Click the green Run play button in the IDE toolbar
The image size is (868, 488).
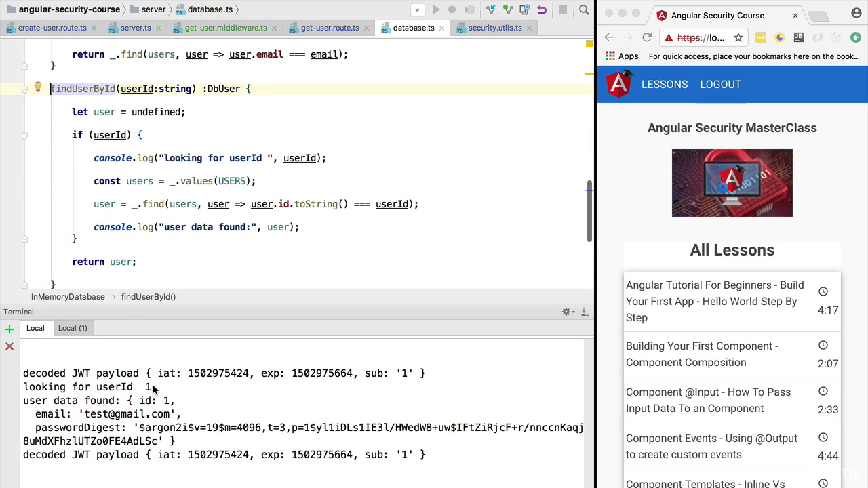pyautogui.click(x=436, y=9)
